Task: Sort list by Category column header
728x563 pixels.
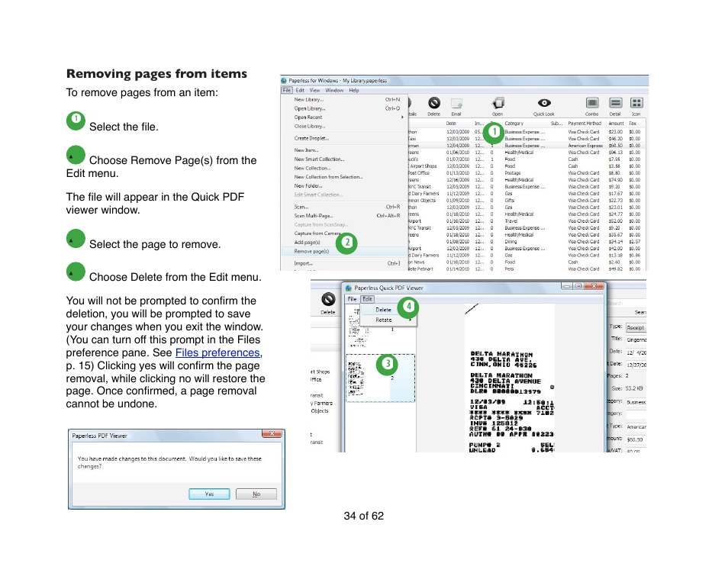Action: point(526,124)
